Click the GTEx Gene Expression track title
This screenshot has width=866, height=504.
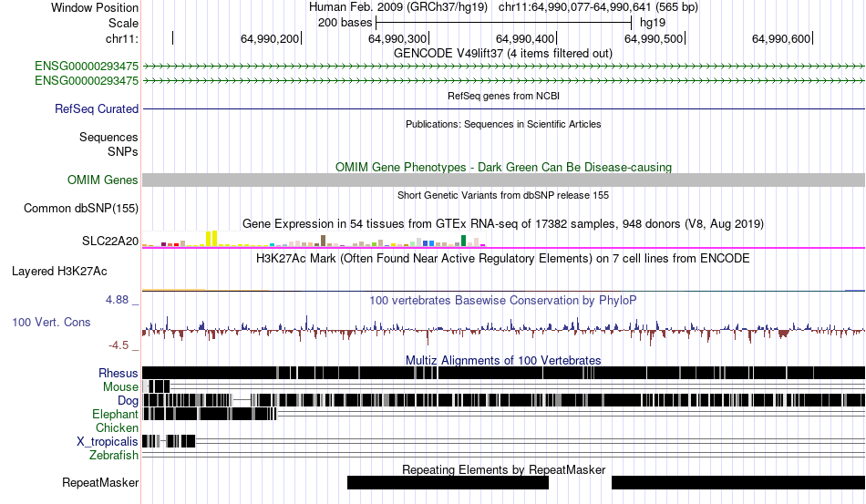(503, 223)
